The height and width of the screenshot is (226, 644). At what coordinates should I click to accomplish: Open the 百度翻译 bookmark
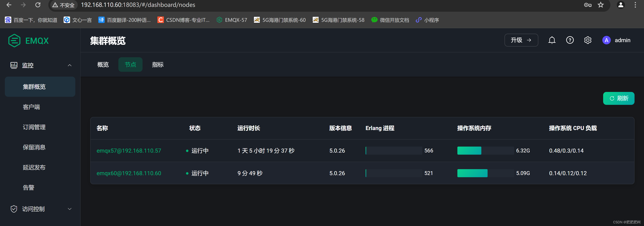click(124, 20)
